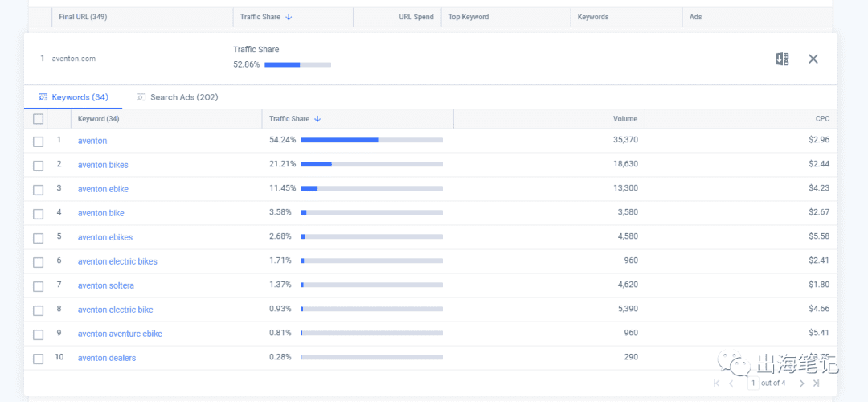Tick the select-all checkbox in keyword header

coord(39,118)
